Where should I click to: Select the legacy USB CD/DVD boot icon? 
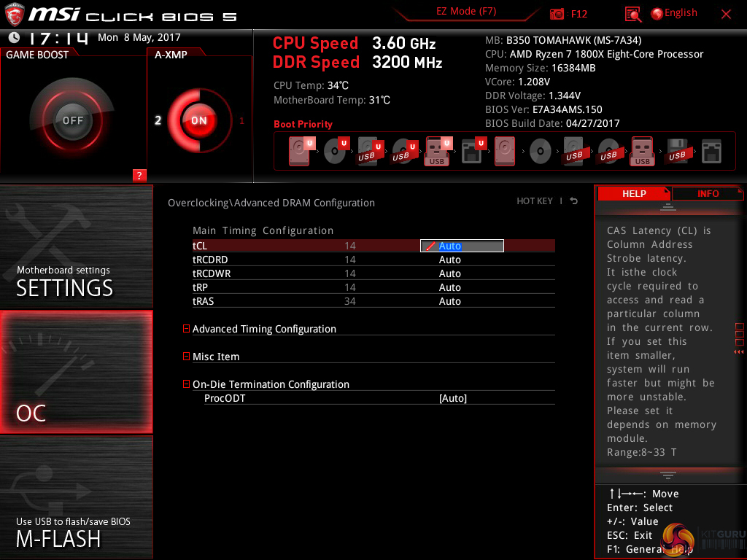pyautogui.click(x=608, y=151)
